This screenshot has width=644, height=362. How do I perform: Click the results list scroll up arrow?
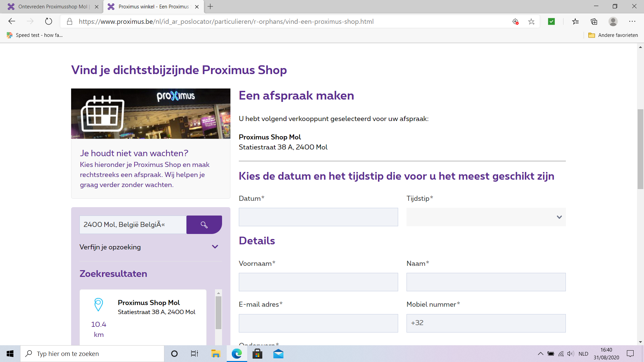[218, 293]
